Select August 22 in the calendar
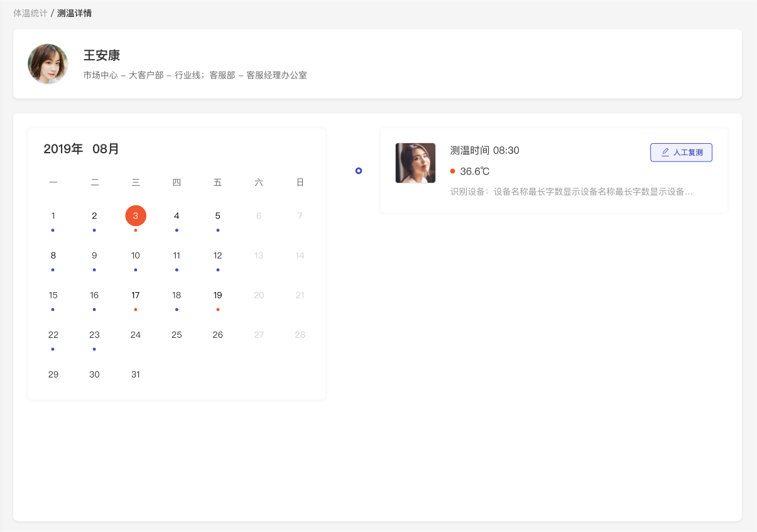This screenshot has width=757, height=532. click(53, 334)
